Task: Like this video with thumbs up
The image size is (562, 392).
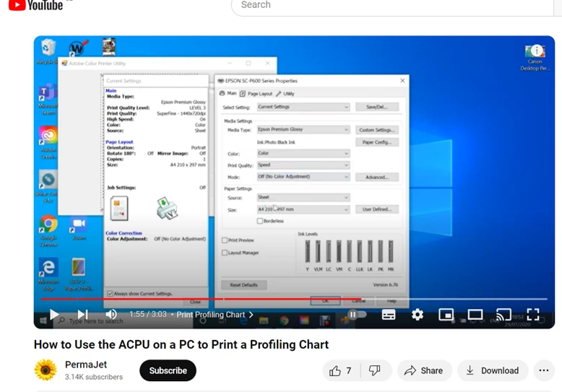Action: click(341, 370)
